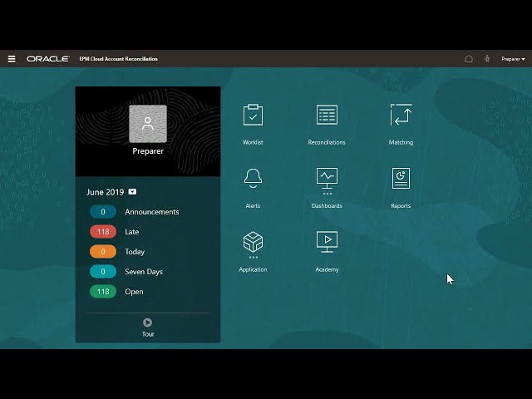
Task: Open the hamburger navigator menu
Action: point(12,59)
